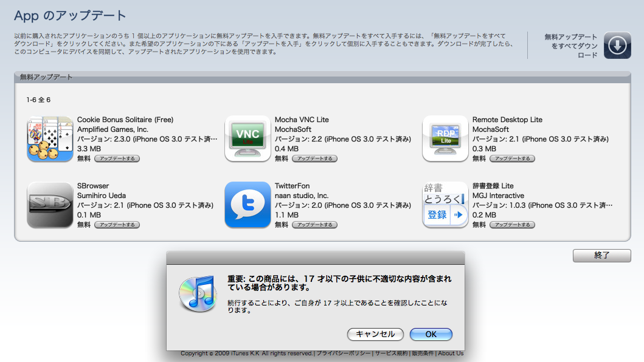
Task: Update Mocha VNC Lite with アップデートする button
Action: (314, 159)
